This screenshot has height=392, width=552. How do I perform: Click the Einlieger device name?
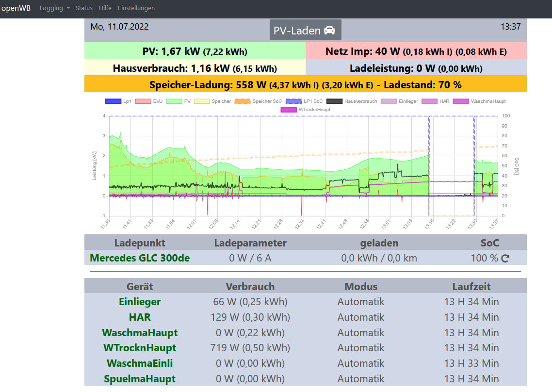pos(140,302)
